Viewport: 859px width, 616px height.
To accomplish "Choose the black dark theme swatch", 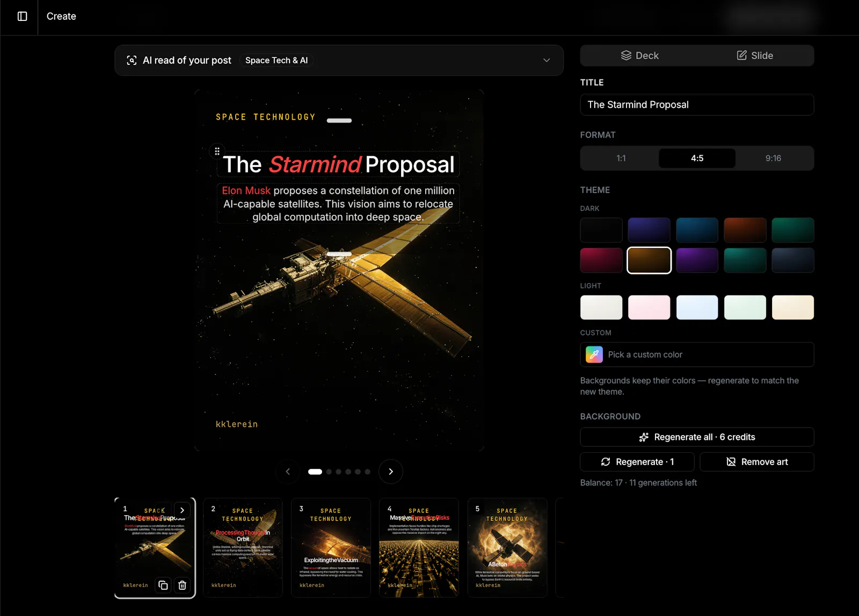I will pyautogui.click(x=601, y=230).
